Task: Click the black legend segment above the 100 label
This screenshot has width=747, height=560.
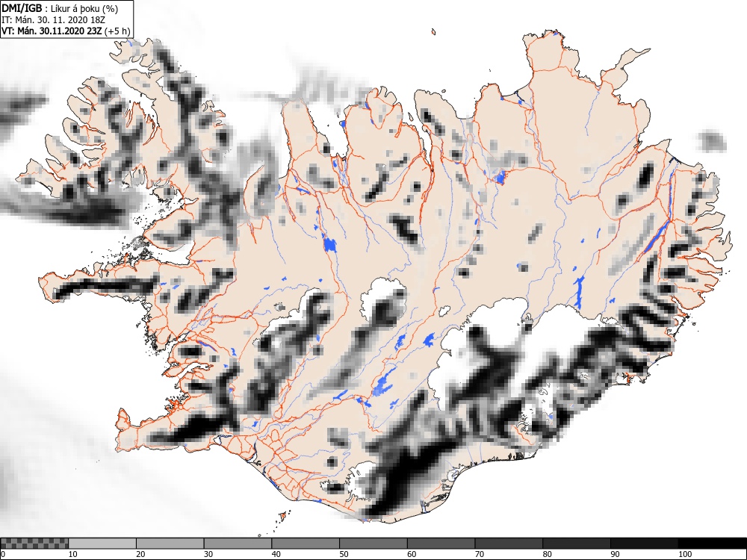Action: pyautogui.click(x=712, y=544)
